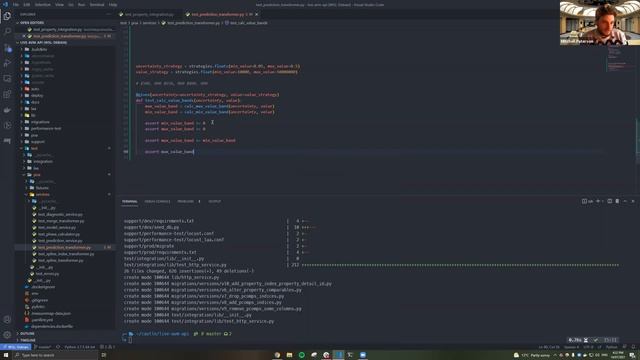Screen dimensions: 640x360
Task: Click the test_calc_value_bands breadcrumb
Action: tap(246, 23)
